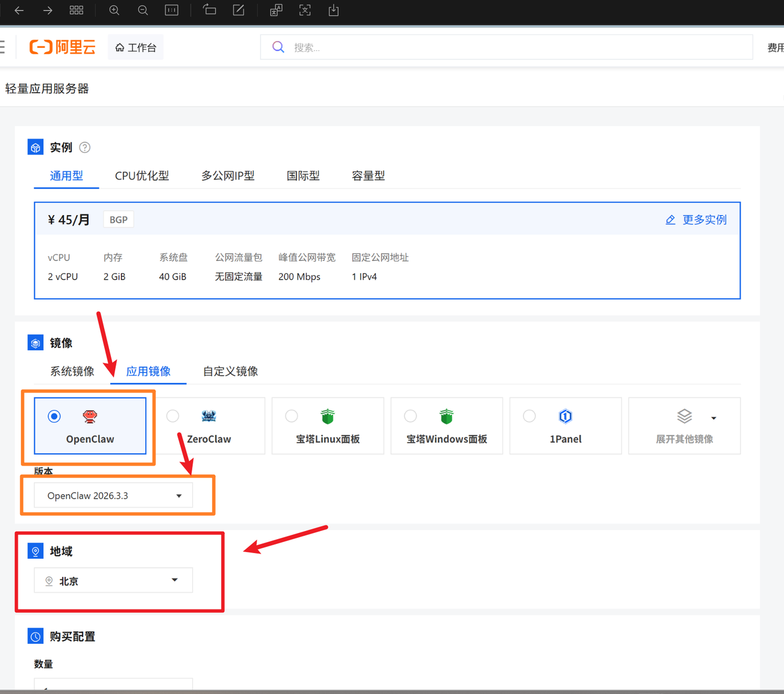
Task: Click the 1Panel blue hexagon icon
Action: pos(565,417)
